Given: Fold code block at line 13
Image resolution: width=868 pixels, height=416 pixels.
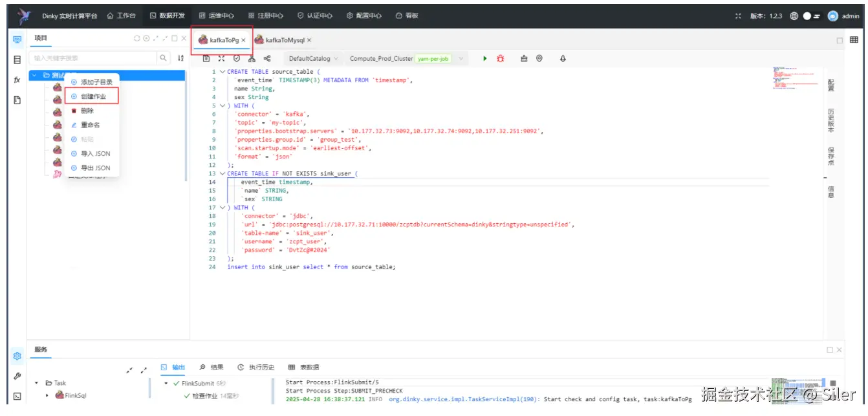Looking at the screenshot, I should [222, 173].
